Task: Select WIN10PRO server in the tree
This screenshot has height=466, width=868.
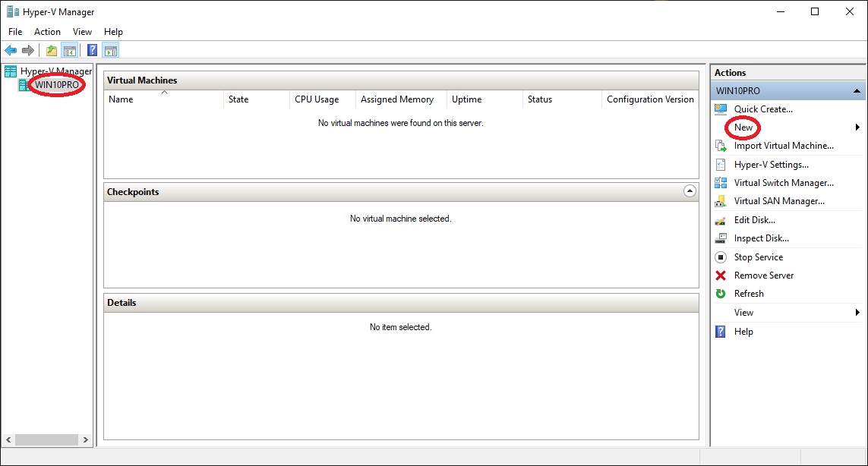Action: (57, 85)
